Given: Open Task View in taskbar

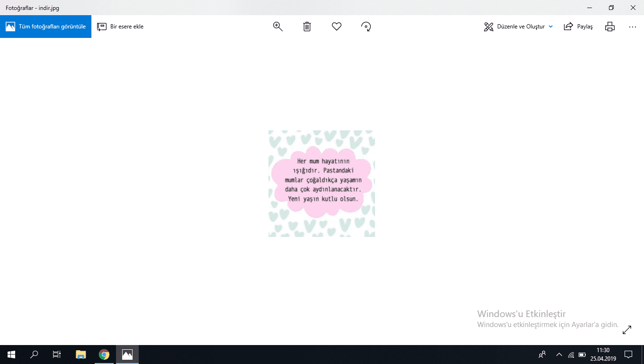Looking at the screenshot, I should [x=57, y=355].
